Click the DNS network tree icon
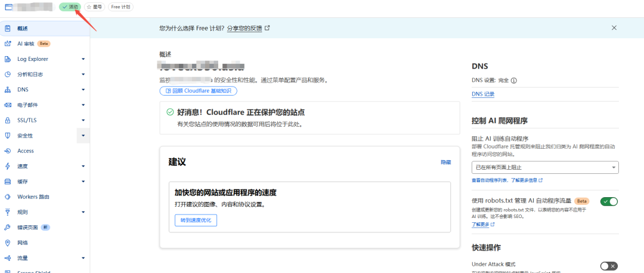The width and height of the screenshot is (644, 273). point(7,90)
